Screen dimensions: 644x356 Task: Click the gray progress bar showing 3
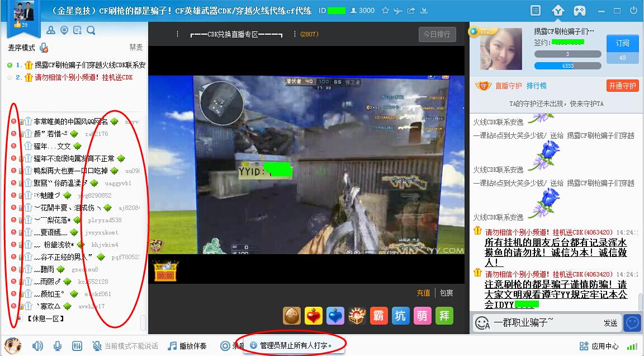tap(567, 54)
